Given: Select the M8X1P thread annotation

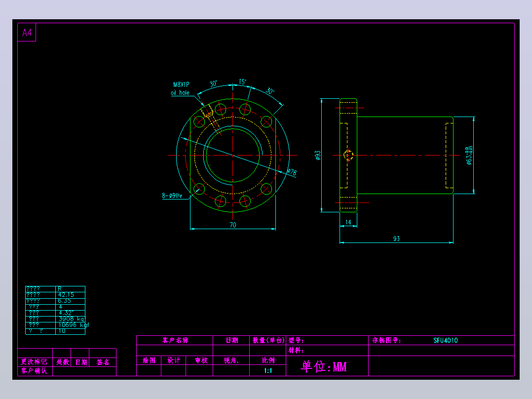Looking at the screenshot, I should [x=181, y=84].
